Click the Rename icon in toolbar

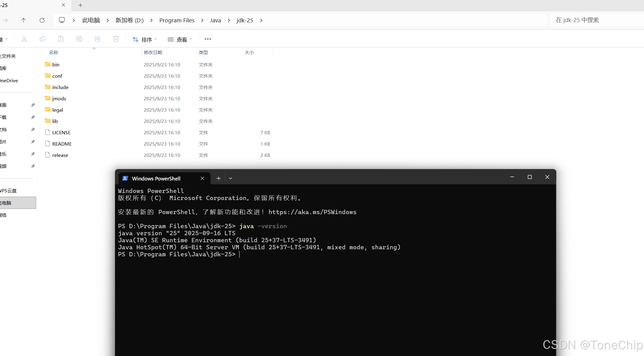79,39
